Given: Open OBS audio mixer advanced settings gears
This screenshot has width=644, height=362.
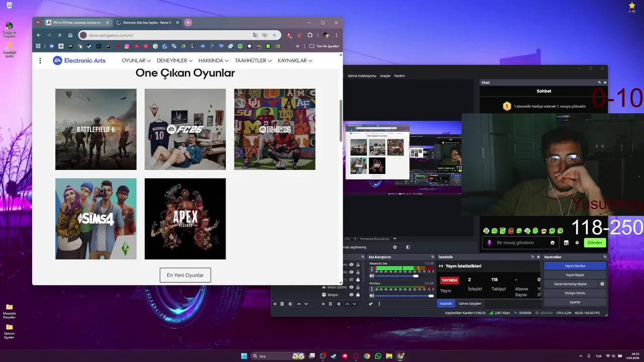Looking at the screenshot, I should (x=371, y=304).
